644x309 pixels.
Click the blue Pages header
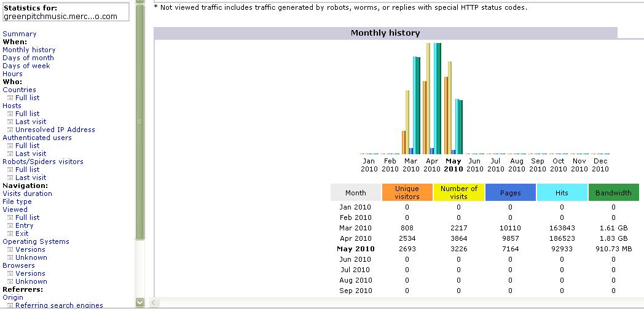(x=511, y=192)
